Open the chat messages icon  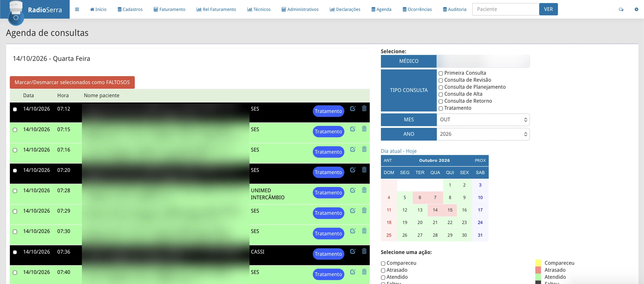tap(621, 9)
